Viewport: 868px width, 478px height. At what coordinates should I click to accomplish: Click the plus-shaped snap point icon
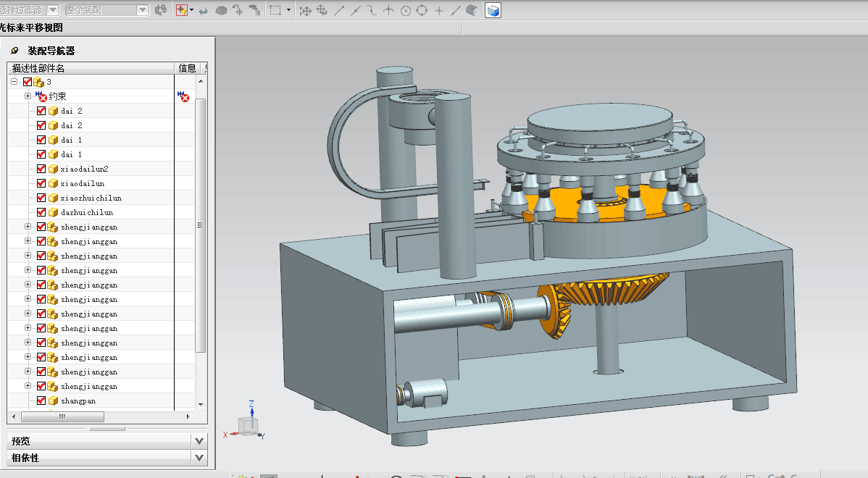tap(438, 11)
